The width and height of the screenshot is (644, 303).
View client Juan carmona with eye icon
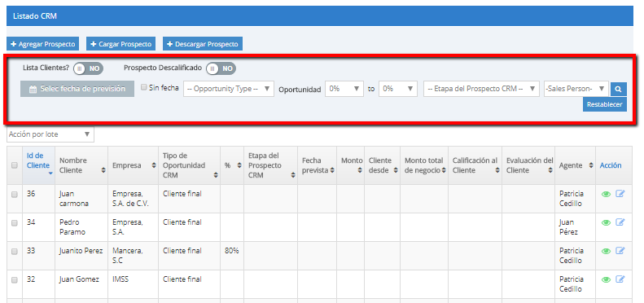[606, 194]
